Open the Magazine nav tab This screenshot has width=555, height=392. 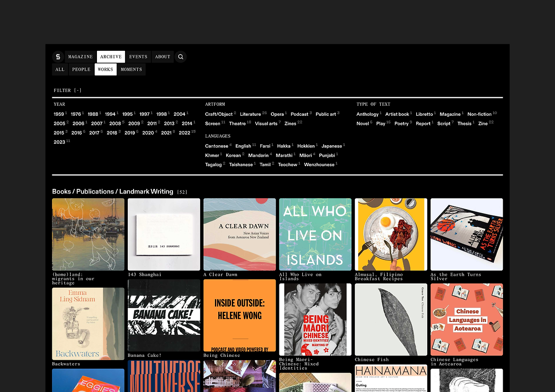click(x=80, y=57)
